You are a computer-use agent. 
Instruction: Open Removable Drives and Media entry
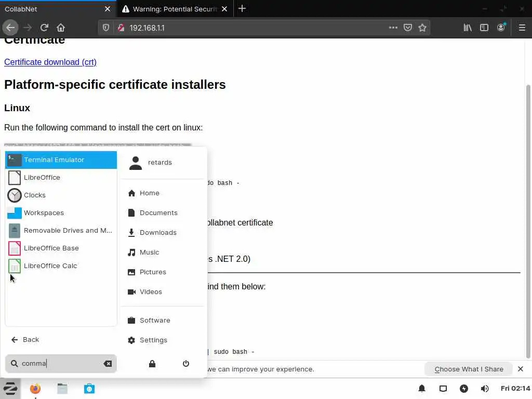pyautogui.click(x=61, y=230)
